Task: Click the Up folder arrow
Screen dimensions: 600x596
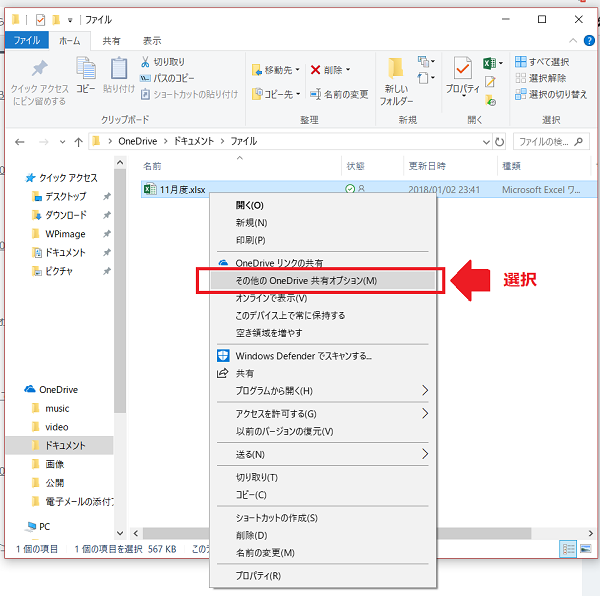Action: pos(78,142)
